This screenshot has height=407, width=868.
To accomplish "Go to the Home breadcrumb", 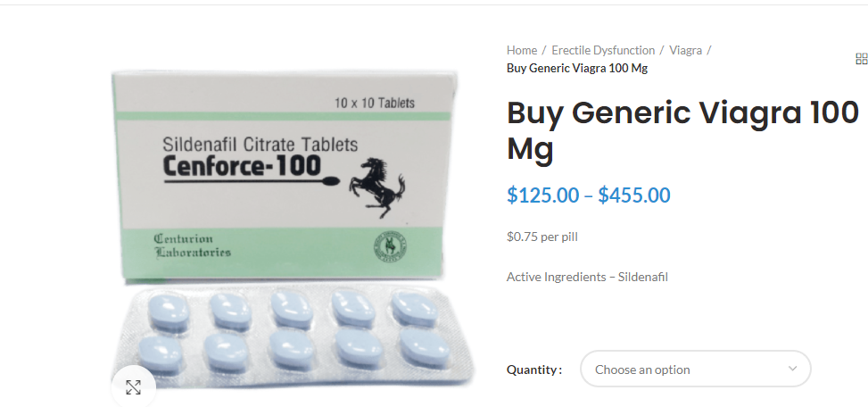I will coord(522,50).
